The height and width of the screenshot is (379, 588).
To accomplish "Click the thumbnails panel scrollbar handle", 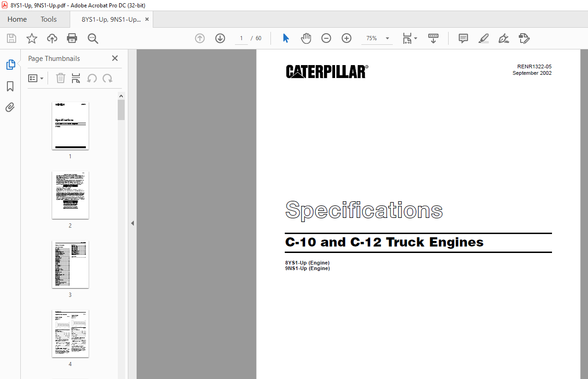I will click(x=121, y=110).
